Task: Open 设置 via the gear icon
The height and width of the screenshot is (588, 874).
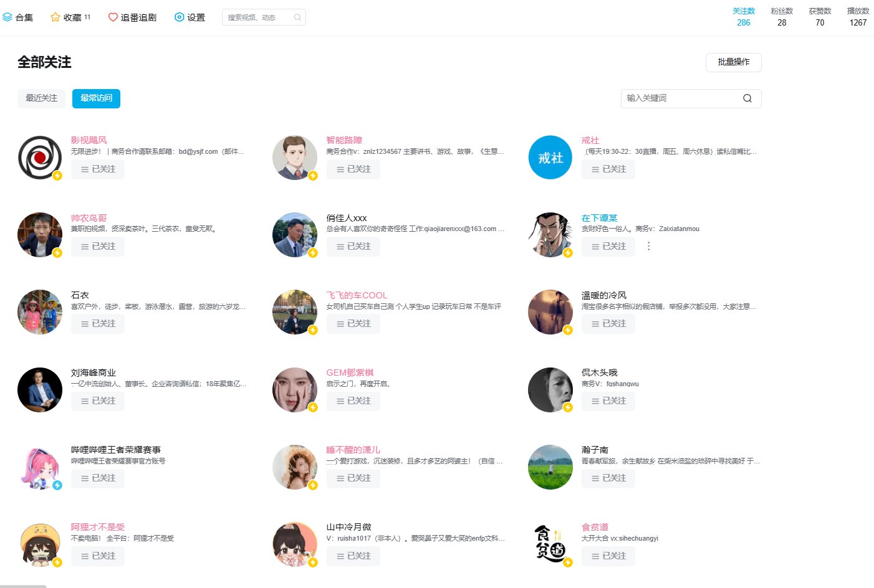Action: coord(180,17)
